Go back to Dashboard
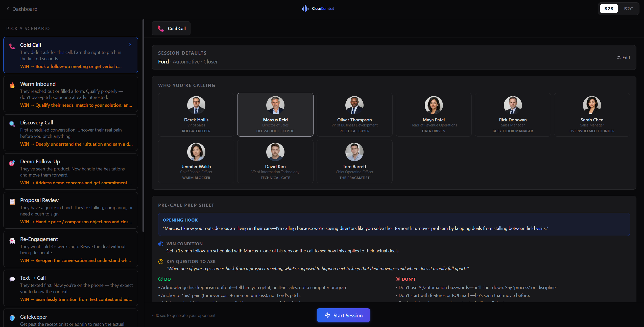This screenshot has width=644, height=327. point(22,9)
